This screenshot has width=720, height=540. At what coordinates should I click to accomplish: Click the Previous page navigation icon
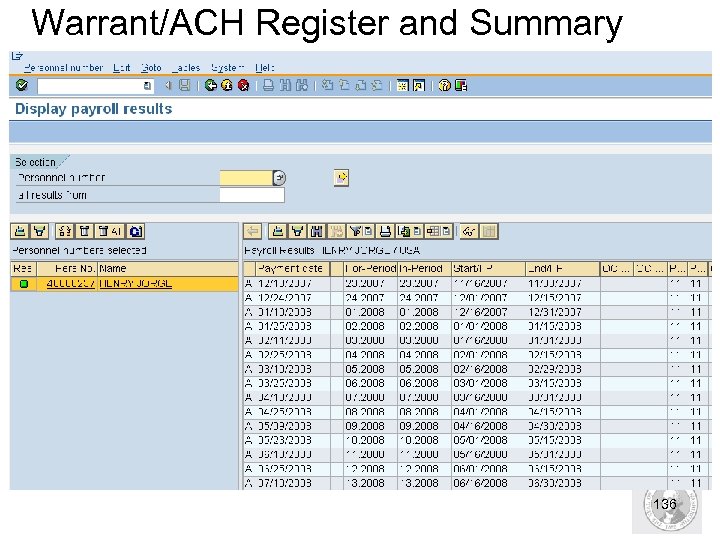click(x=344, y=85)
